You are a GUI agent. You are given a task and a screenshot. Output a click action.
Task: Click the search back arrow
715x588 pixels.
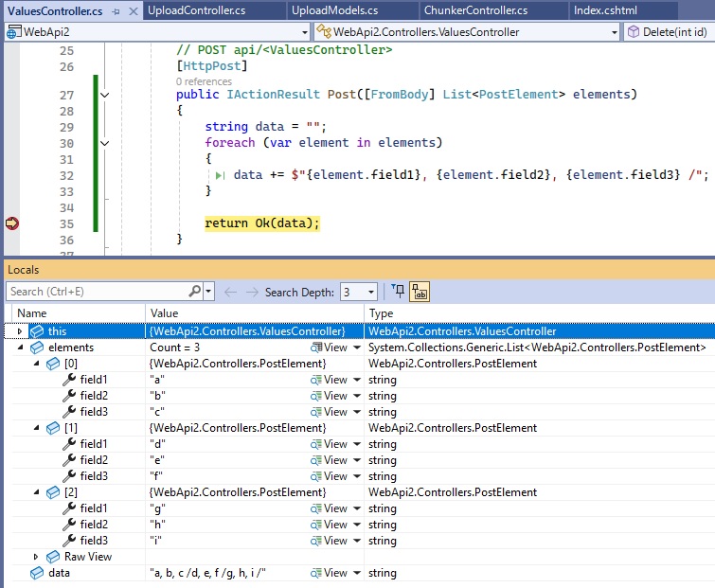231,292
